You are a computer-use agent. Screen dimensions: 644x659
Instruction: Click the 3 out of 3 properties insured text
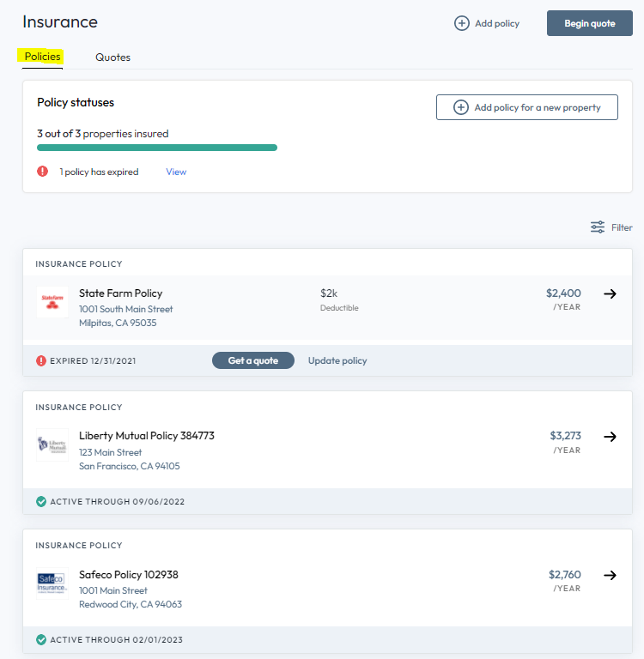point(103,134)
